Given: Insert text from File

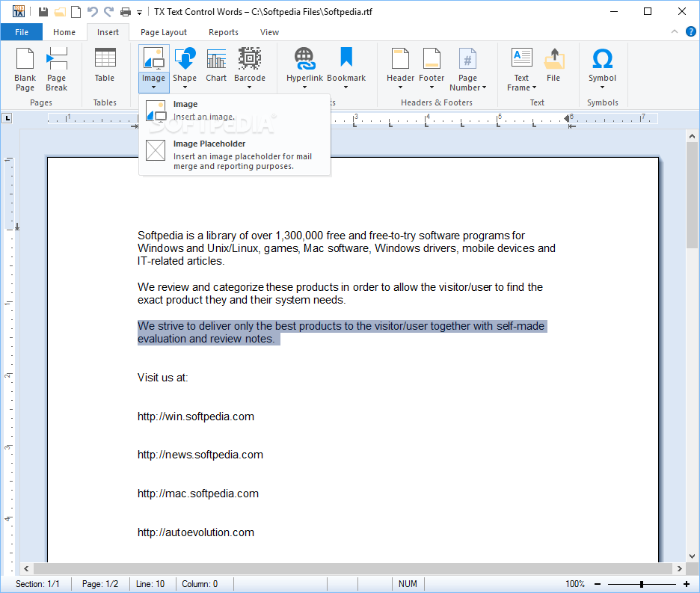Looking at the screenshot, I should 553,65.
